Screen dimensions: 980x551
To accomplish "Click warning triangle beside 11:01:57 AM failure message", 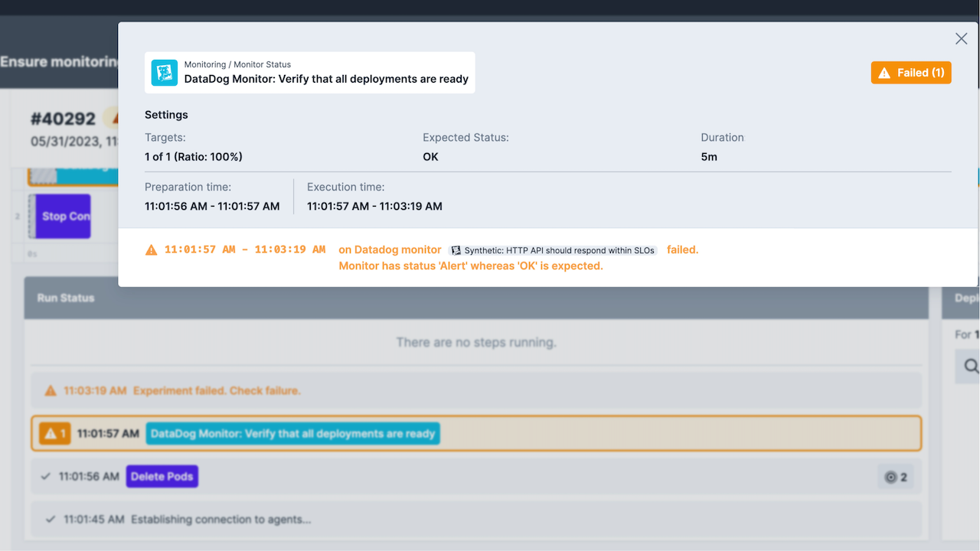I will click(x=152, y=249).
